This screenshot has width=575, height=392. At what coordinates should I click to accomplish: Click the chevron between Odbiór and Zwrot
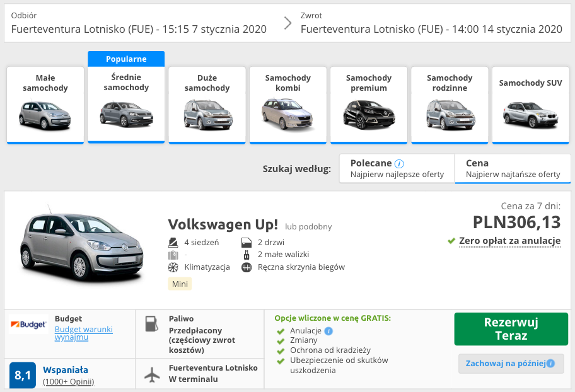tap(288, 23)
